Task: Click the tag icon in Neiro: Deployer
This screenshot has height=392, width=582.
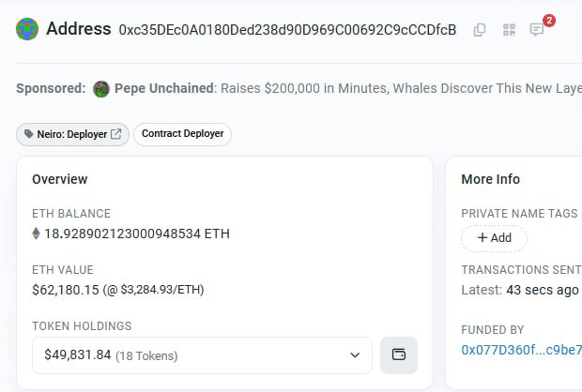Action: [28, 134]
